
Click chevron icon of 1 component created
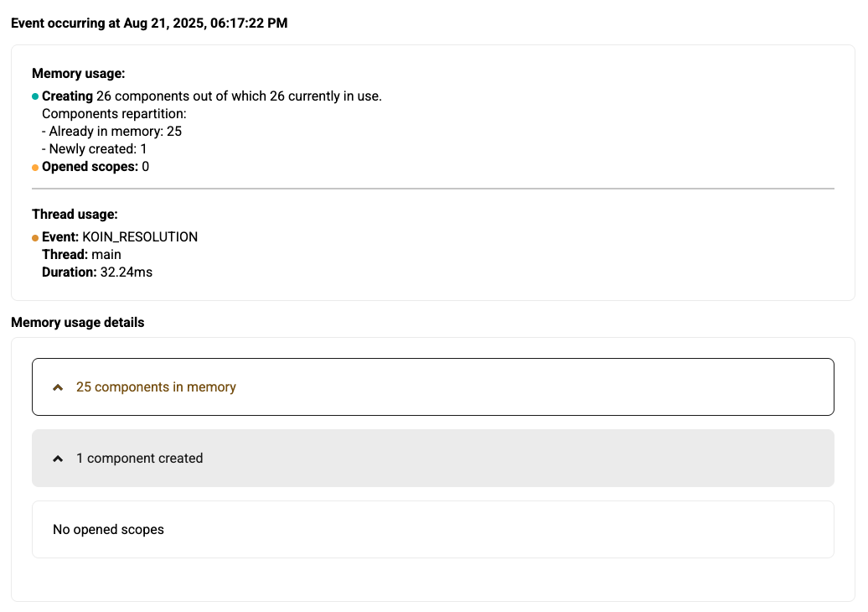(x=58, y=459)
